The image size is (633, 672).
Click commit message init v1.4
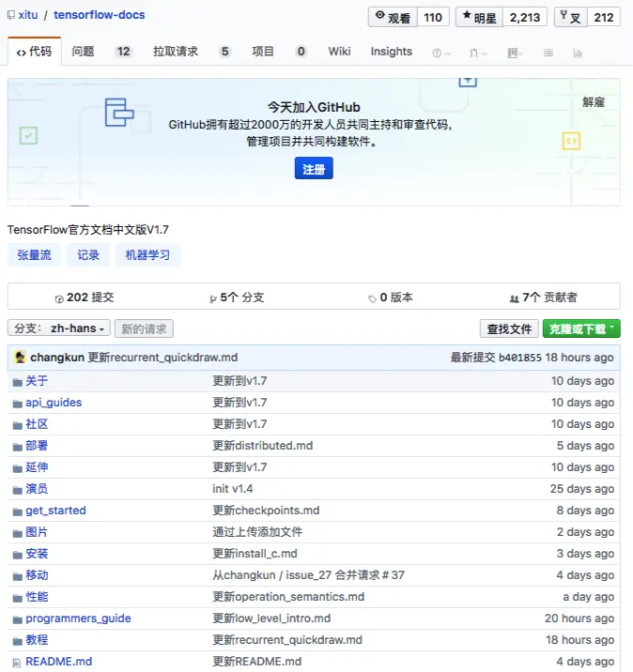tap(232, 489)
